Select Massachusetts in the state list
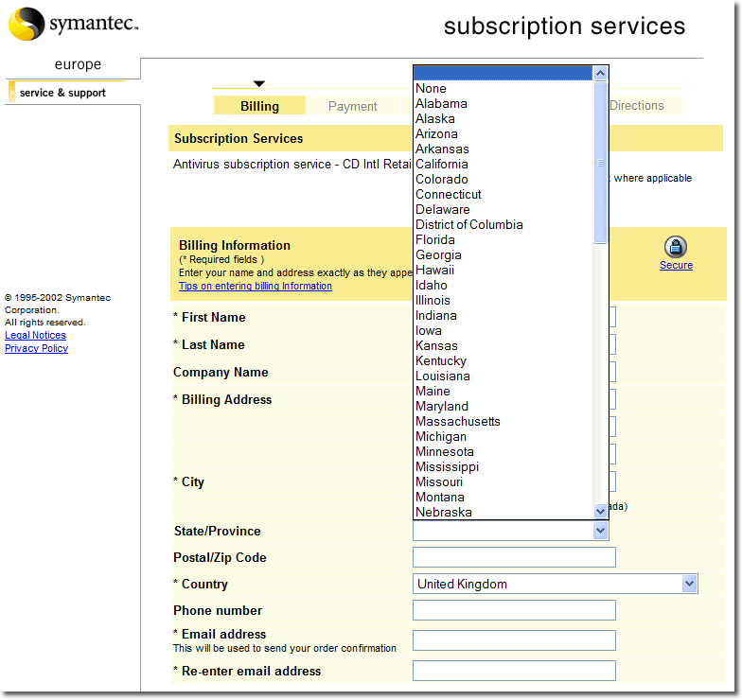742x700 pixels. [458, 421]
